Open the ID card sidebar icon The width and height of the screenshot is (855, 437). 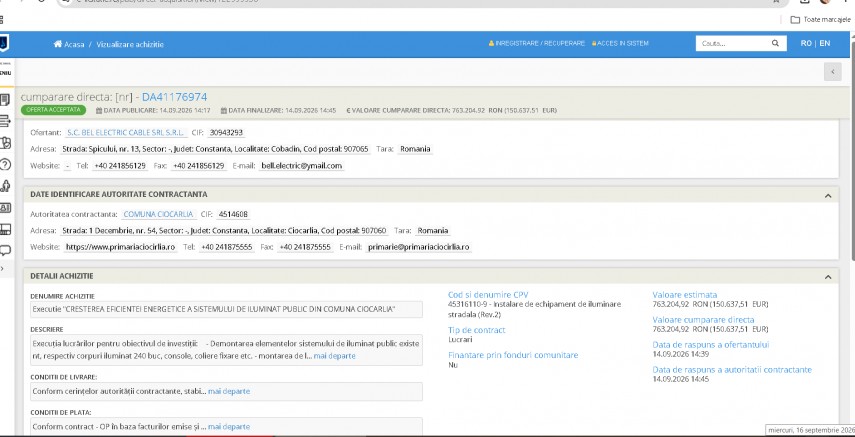[5, 207]
